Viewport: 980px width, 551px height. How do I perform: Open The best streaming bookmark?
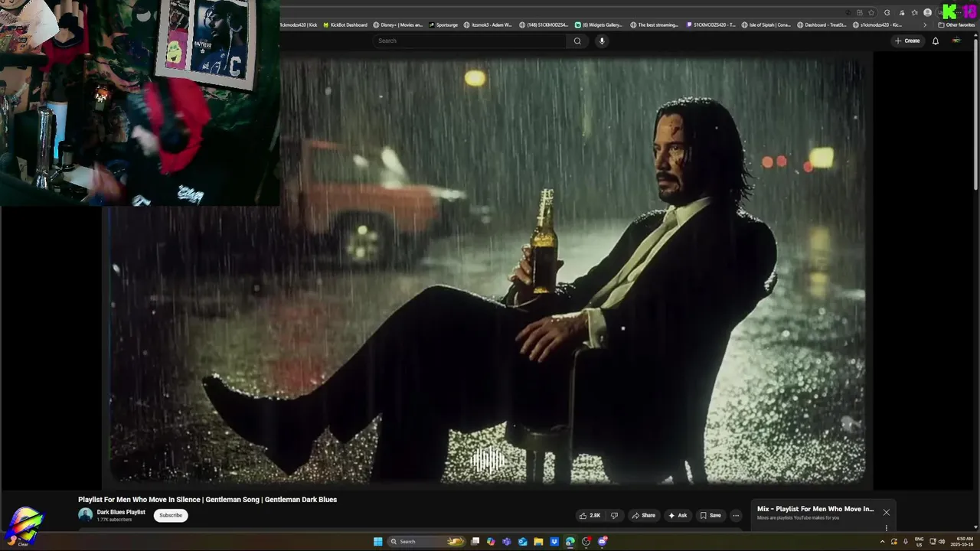654,24
